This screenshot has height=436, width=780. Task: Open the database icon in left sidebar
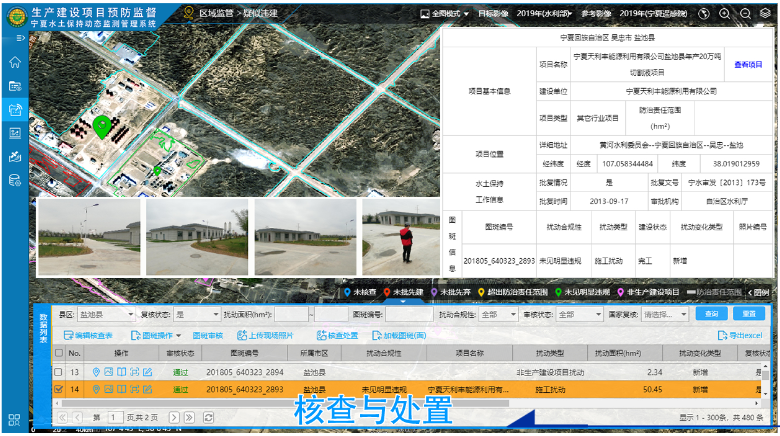tap(15, 181)
